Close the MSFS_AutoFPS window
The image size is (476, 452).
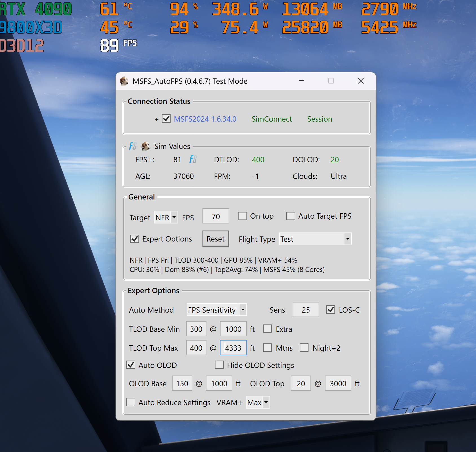[361, 81]
